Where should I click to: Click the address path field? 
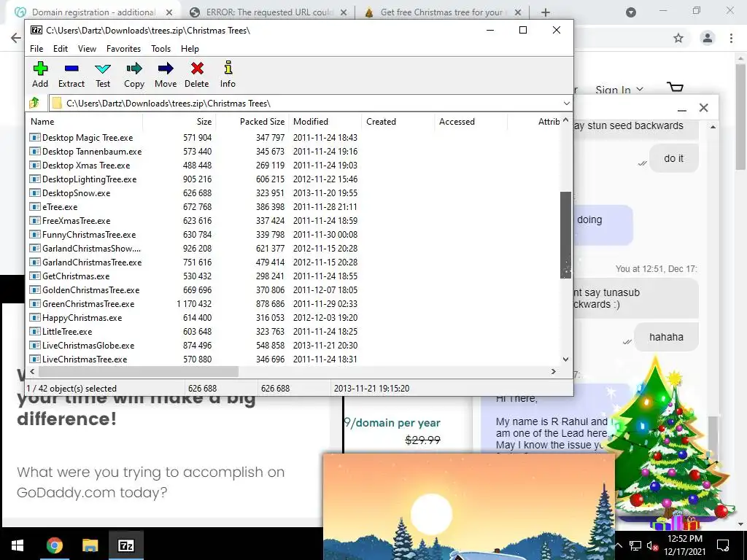point(305,104)
